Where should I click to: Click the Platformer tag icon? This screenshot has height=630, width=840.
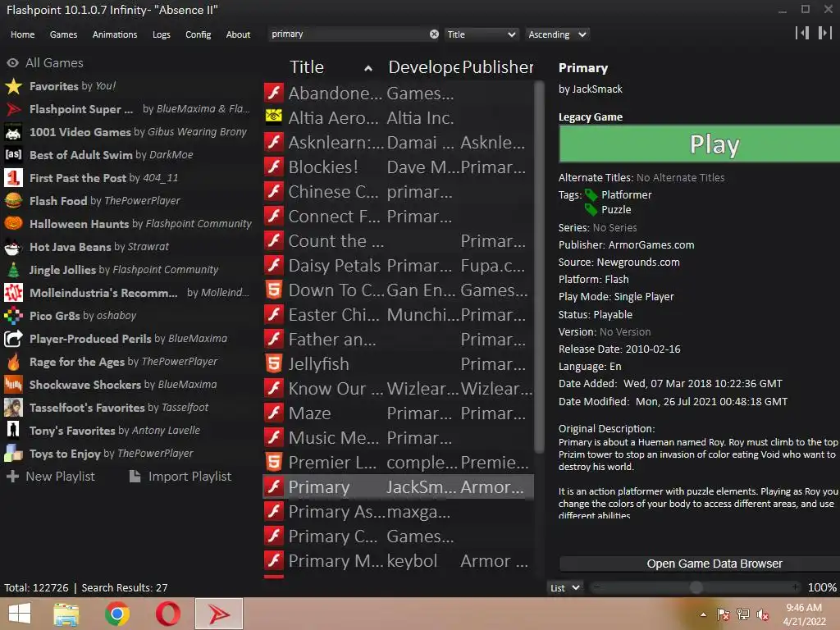591,195
